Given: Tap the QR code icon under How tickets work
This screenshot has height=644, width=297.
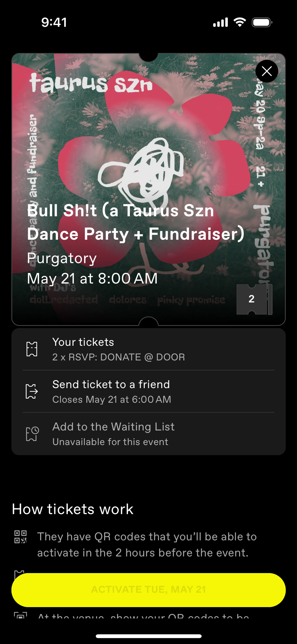Looking at the screenshot, I should coord(21,537).
